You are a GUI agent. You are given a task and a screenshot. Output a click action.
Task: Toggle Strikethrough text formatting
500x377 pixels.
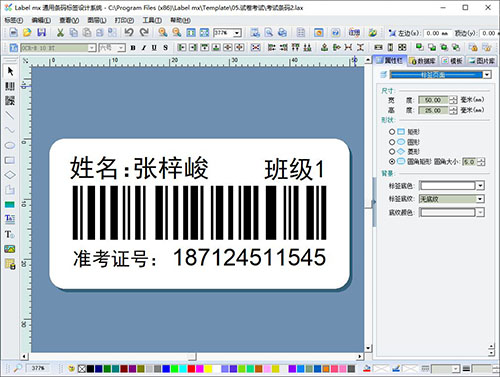[165, 48]
